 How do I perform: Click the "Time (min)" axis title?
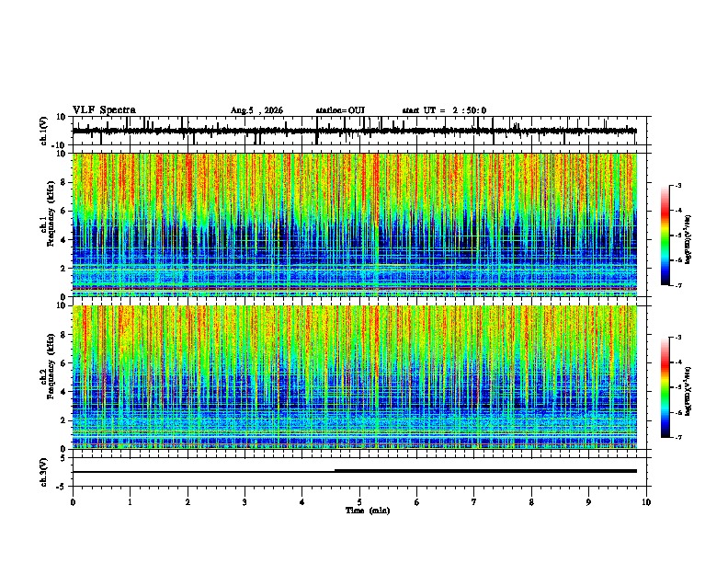(x=368, y=511)
